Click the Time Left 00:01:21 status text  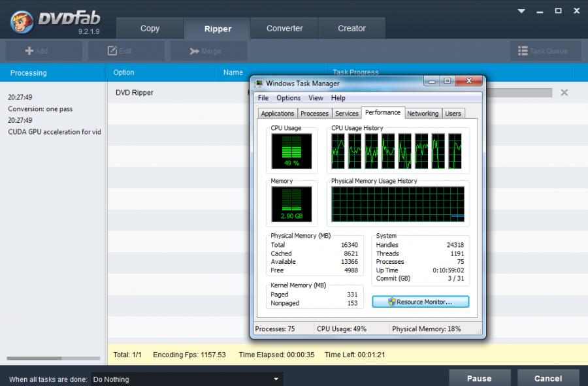355,355
